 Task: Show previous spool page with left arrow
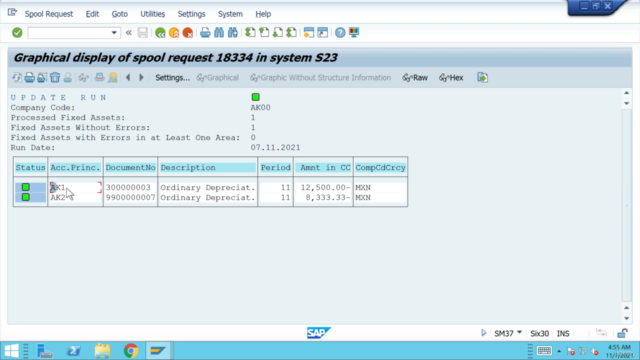(x=128, y=78)
